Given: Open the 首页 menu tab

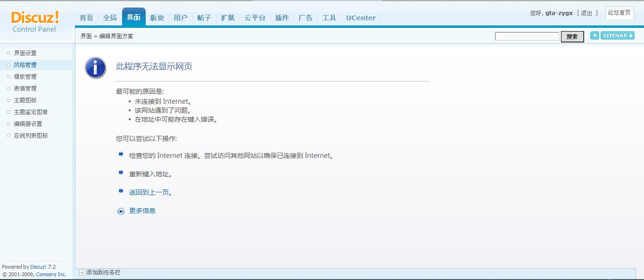Looking at the screenshot, I should pos(87,17).
